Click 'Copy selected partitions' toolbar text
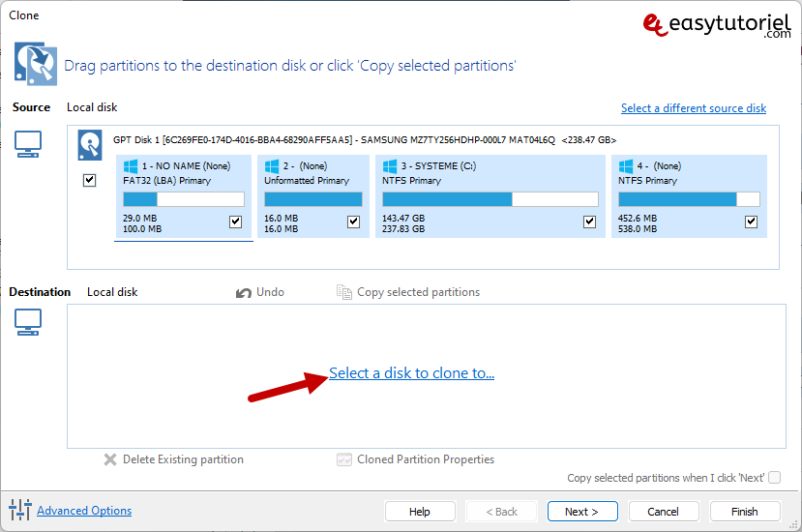Image resolution: width=802 pixels, height=532 pixels. click(418, 292)
